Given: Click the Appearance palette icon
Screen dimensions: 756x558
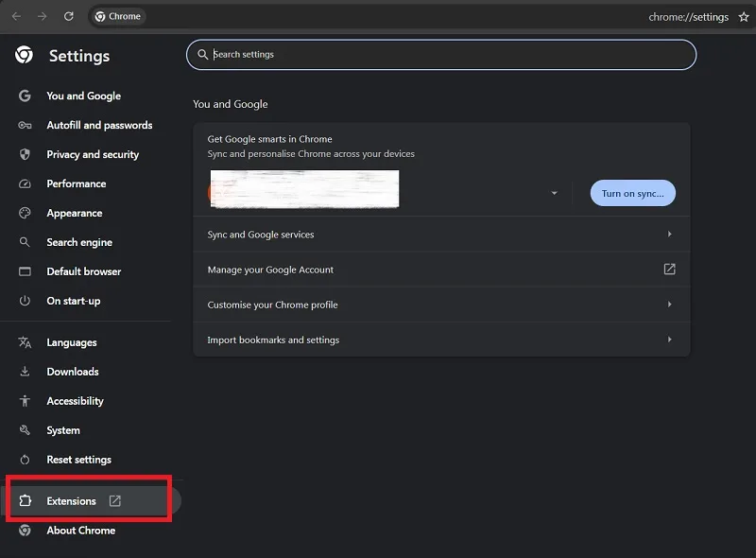Looking at the screenshot, I should (25, 213).
